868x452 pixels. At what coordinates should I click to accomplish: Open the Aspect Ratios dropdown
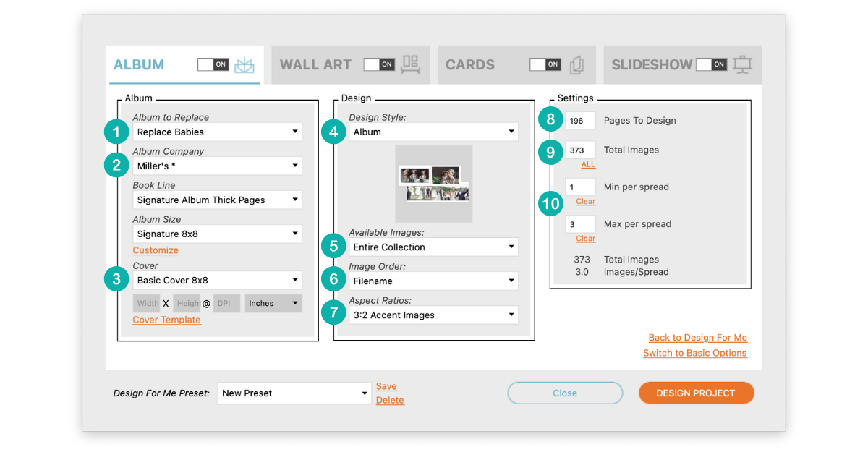tap(433, 315)
